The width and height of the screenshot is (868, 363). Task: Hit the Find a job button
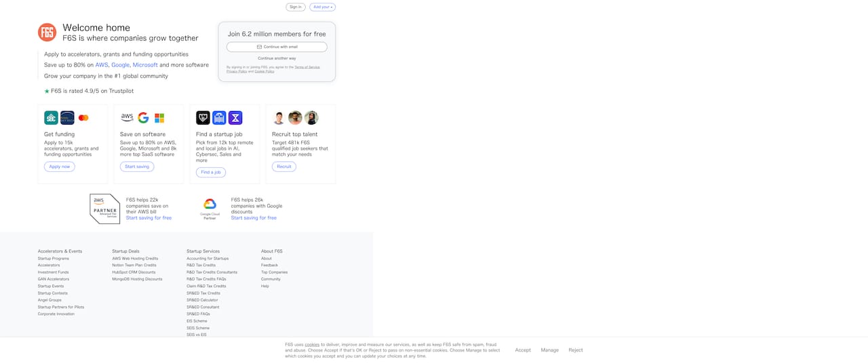[x=211, y=172]
